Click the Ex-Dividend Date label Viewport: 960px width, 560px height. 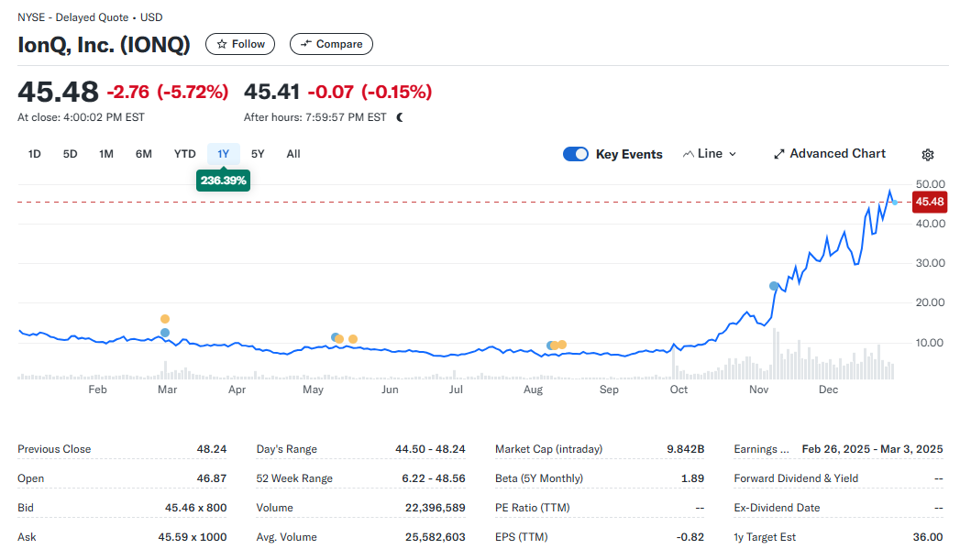tap(777, 508)
